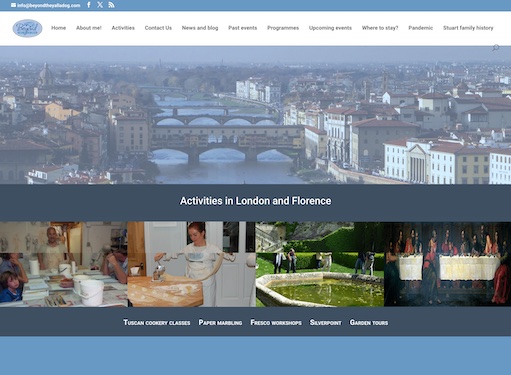Open the Silverpoint link
511x375 pixels.
tap(326, 322)
